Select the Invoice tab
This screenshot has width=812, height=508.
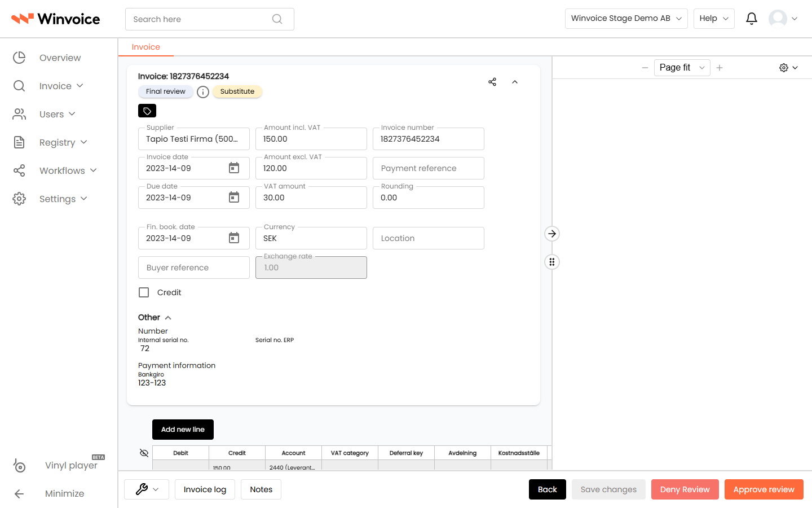tap(146, 47)
